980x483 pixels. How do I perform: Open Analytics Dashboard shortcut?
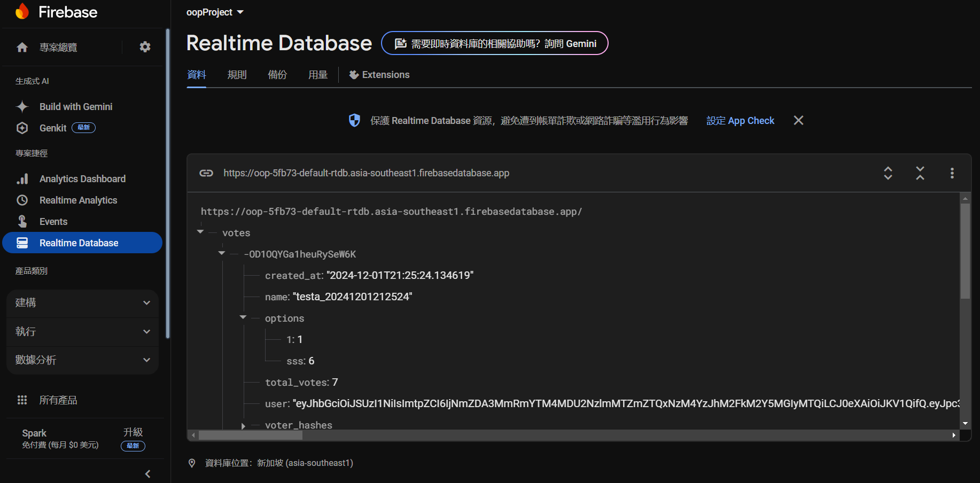point(83,179)
